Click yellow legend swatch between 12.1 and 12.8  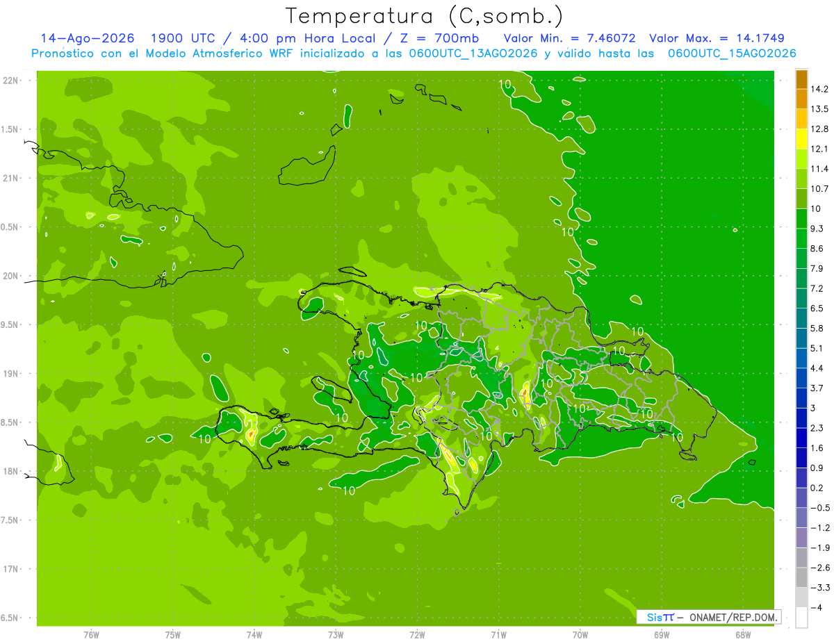point(801,139)
